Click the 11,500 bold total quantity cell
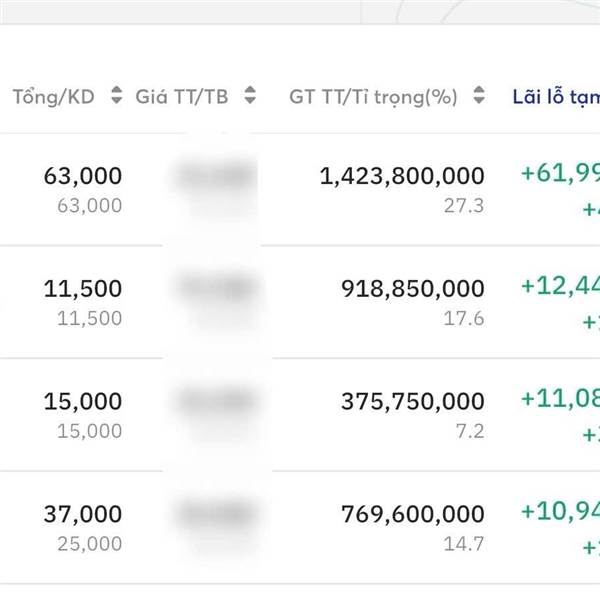 pyautogui.click(x=83, y=289)
